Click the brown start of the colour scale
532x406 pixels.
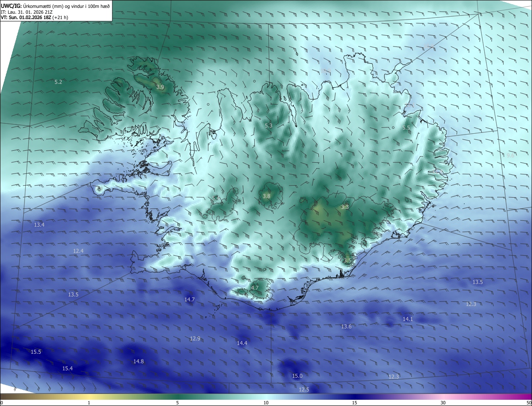(x=3, y=397)
